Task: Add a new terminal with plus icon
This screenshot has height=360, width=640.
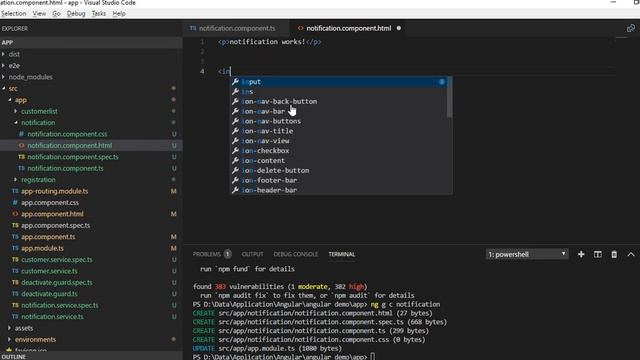Action: click(581, 254)
